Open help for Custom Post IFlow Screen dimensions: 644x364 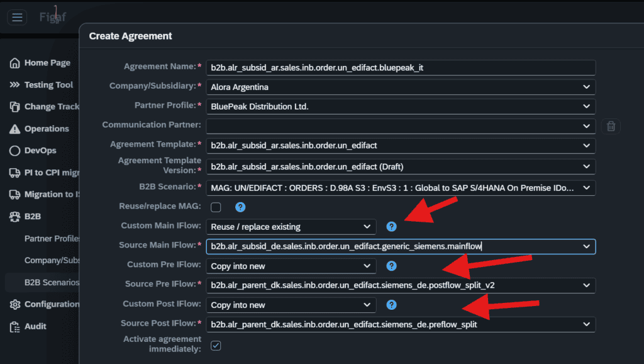click(391, 305)
